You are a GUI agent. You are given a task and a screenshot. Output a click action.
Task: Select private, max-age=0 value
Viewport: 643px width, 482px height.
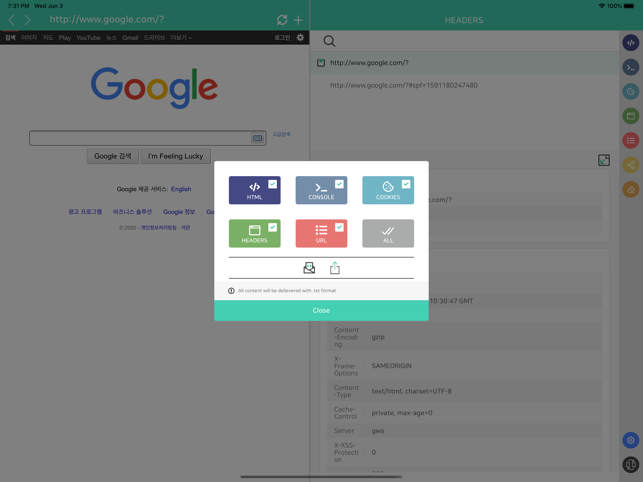(x=402, y=413)
